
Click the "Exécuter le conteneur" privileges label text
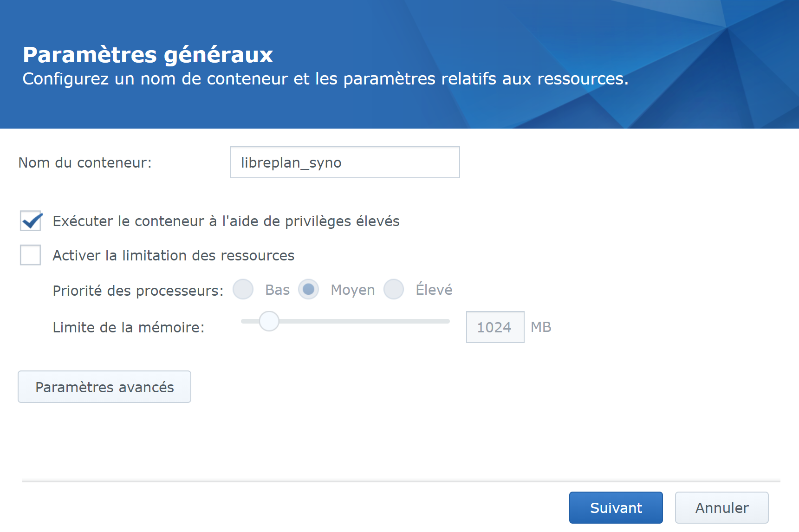(x=226, y=221)
